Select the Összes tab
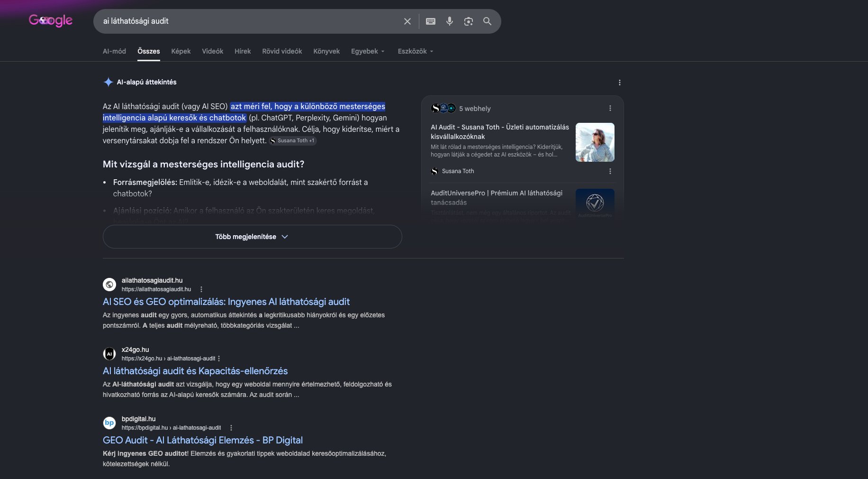The height and width of the screenshot is (479, 868). [149, 51]
